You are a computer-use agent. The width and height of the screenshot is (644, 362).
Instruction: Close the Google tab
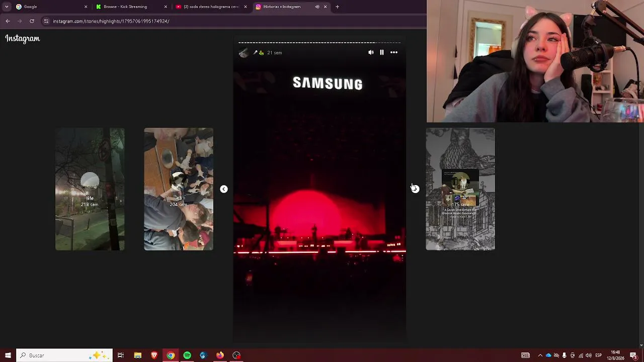86,7
